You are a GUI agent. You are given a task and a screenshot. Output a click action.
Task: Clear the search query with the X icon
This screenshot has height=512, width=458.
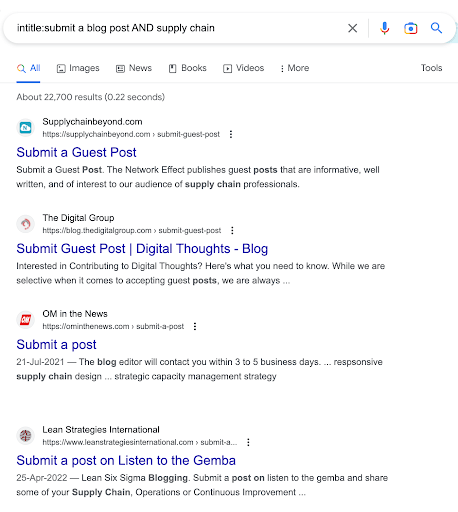click(352, 28)
